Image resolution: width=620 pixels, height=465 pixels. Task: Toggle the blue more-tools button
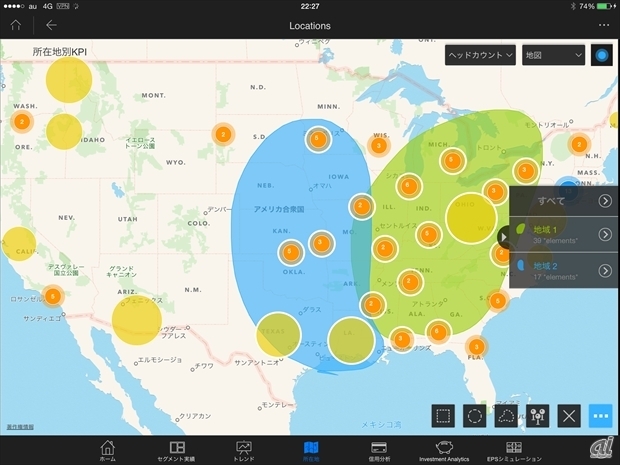pyautogui.click(x=600, y=416)
